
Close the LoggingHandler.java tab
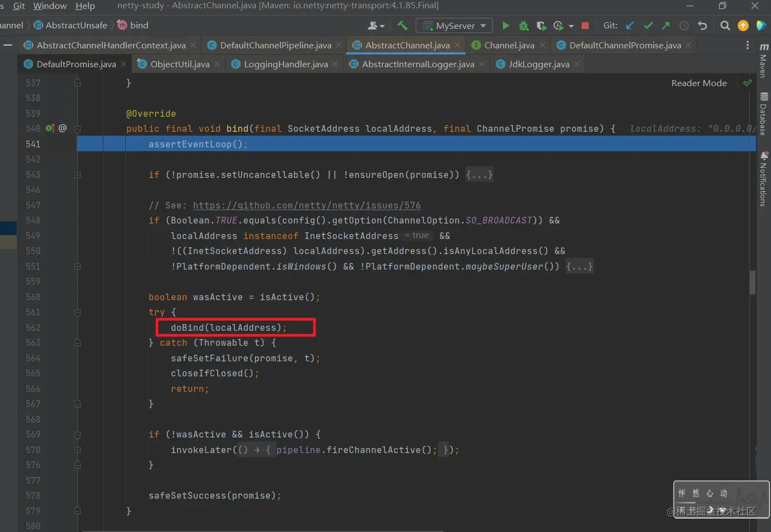tap(335, 64)
